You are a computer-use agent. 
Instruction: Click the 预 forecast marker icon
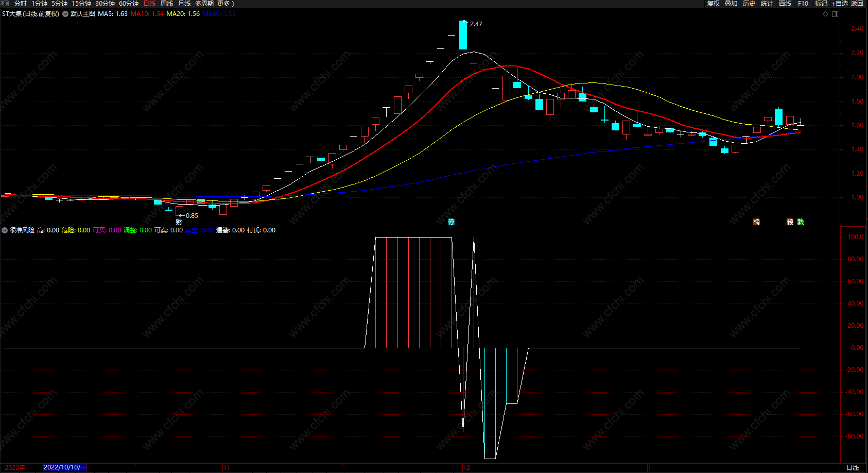pyautogui.click(x=790, y=222)
